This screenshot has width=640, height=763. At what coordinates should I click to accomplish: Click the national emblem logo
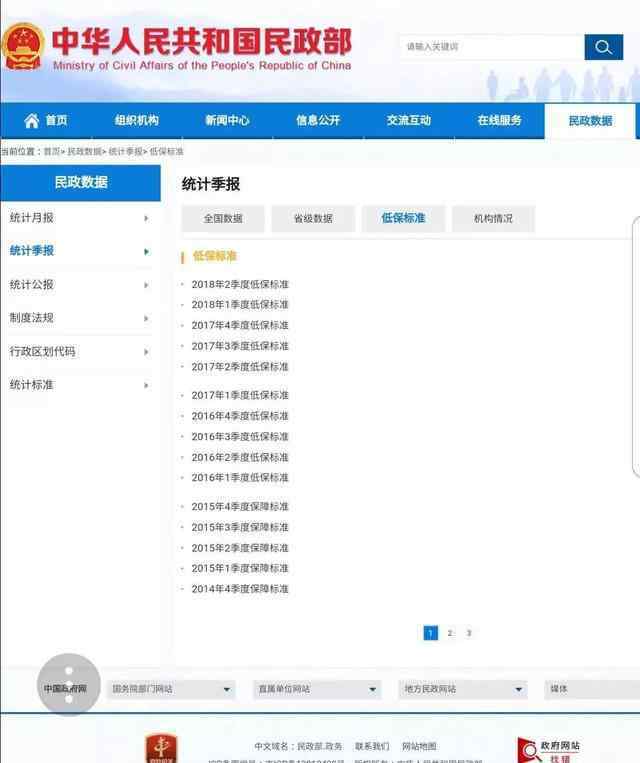coord(23,47)
